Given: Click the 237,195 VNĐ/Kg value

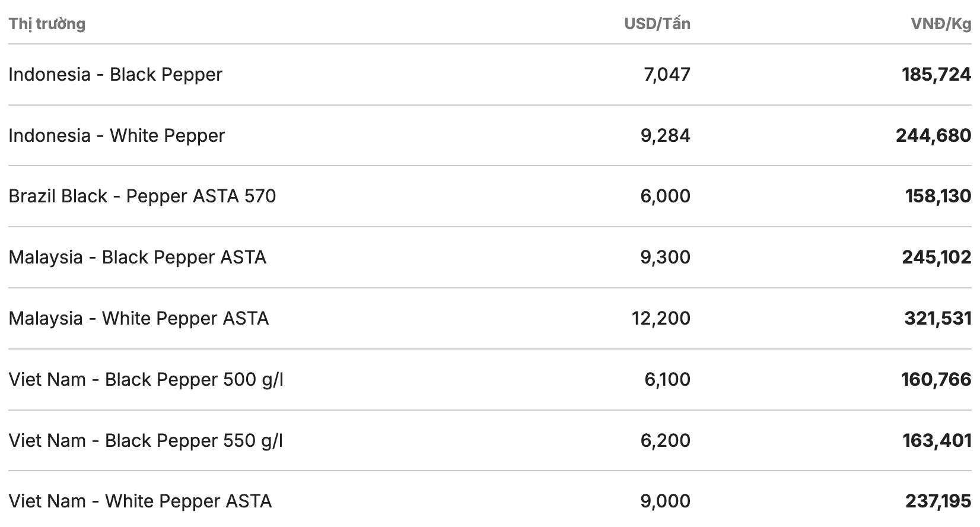Looking at the screenshot, I should tap(938, 501).
